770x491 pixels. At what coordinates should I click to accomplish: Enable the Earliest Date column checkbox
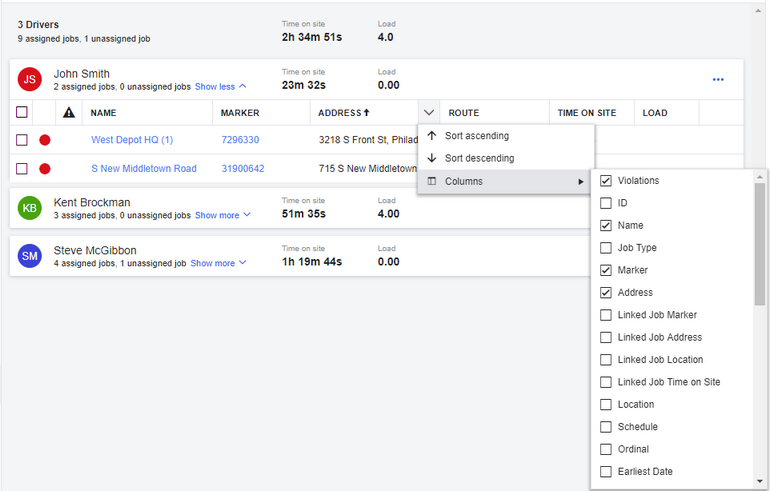point(605,471)
